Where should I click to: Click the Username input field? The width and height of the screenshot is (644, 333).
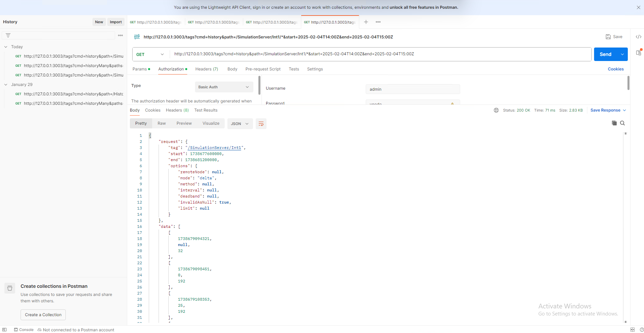[413, 89]
